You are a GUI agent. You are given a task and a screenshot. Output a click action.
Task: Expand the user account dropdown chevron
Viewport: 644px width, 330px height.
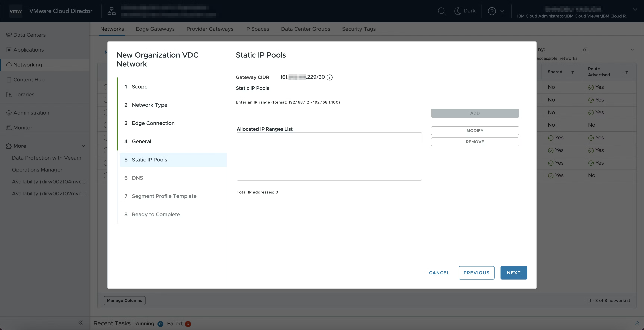pos(635,10)
